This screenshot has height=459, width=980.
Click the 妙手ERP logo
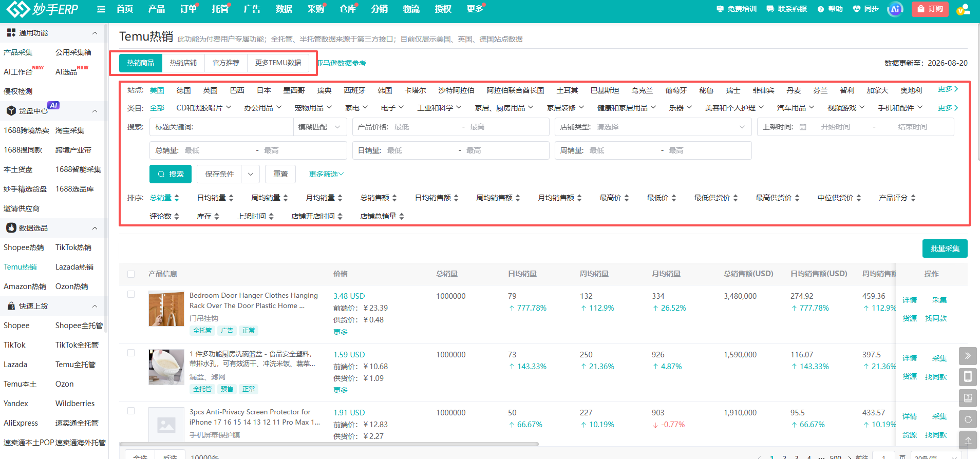tap(42, 9)
